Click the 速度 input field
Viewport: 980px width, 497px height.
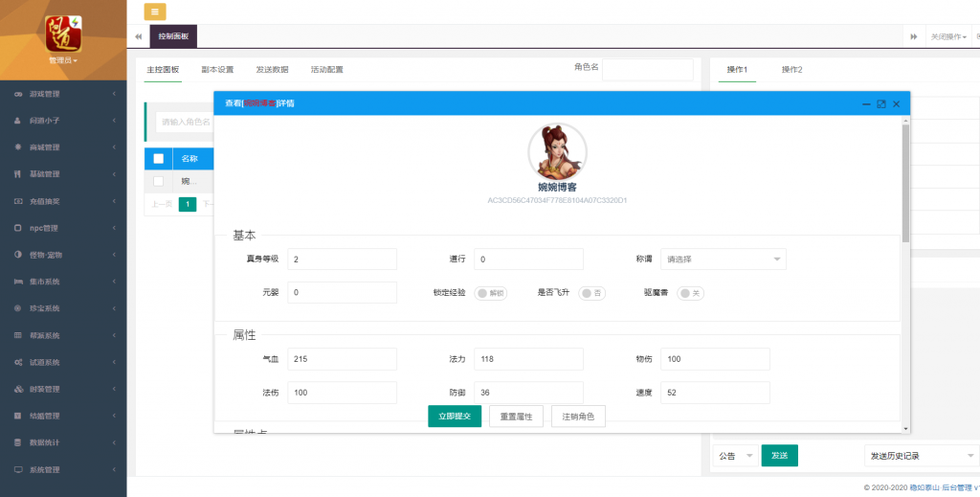point(715,393)
